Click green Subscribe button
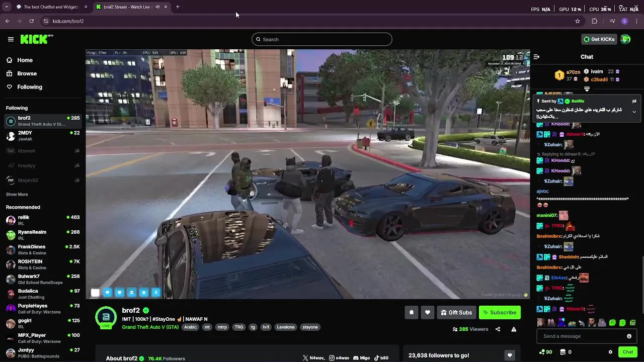Viewport: 644px width, 362px height. 500,313
